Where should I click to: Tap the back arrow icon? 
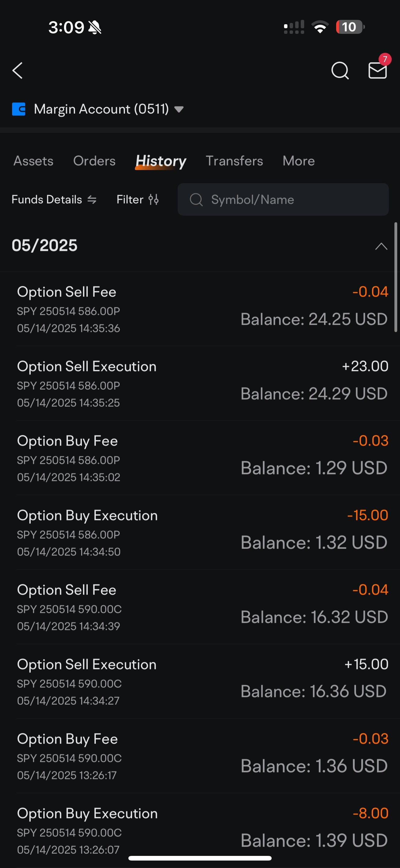pyautogui.click(x=17, y=70)
